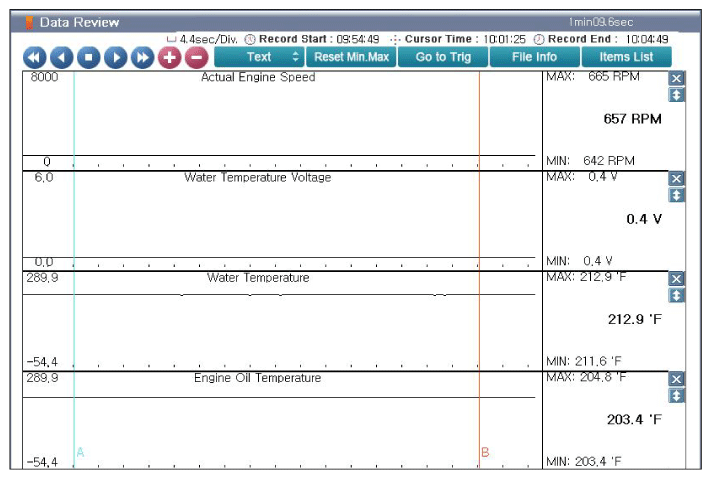Close the Water Temperature graph

[x=677, y=279]
